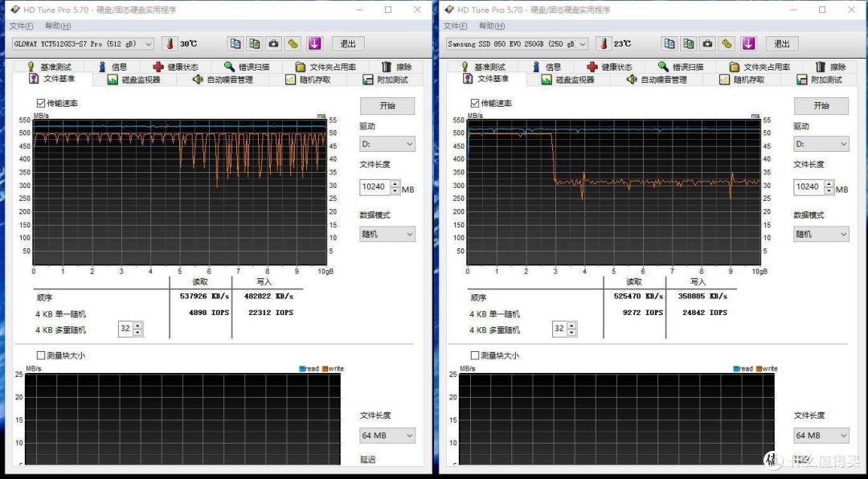Open 数据模式 随机 dropdown in GLOWAY window

(x=387, y=234)
